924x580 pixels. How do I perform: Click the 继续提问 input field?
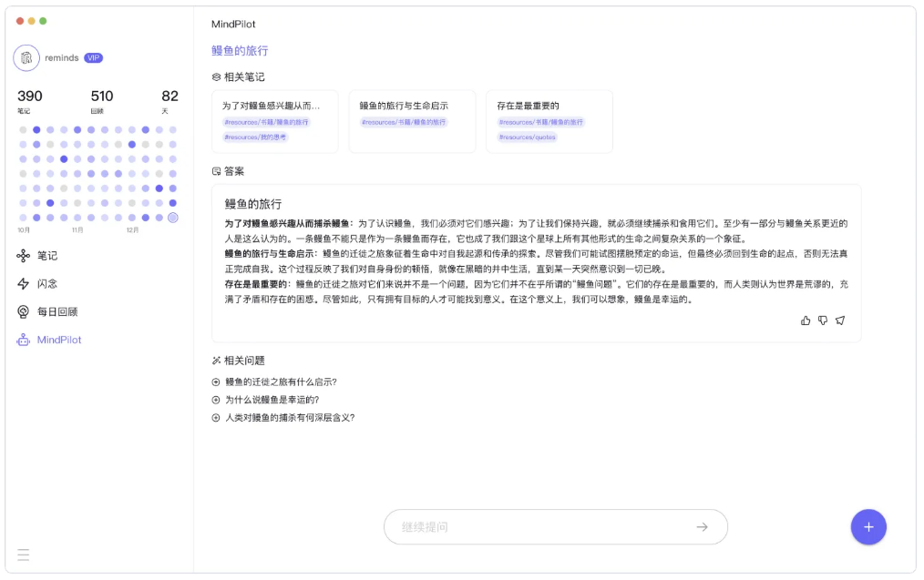[545, 527]
